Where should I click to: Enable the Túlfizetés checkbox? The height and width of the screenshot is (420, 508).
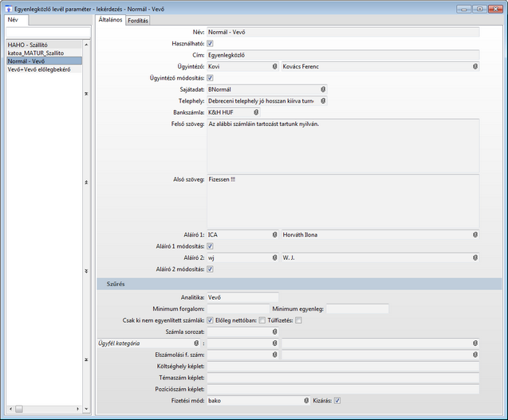(298, 320)
